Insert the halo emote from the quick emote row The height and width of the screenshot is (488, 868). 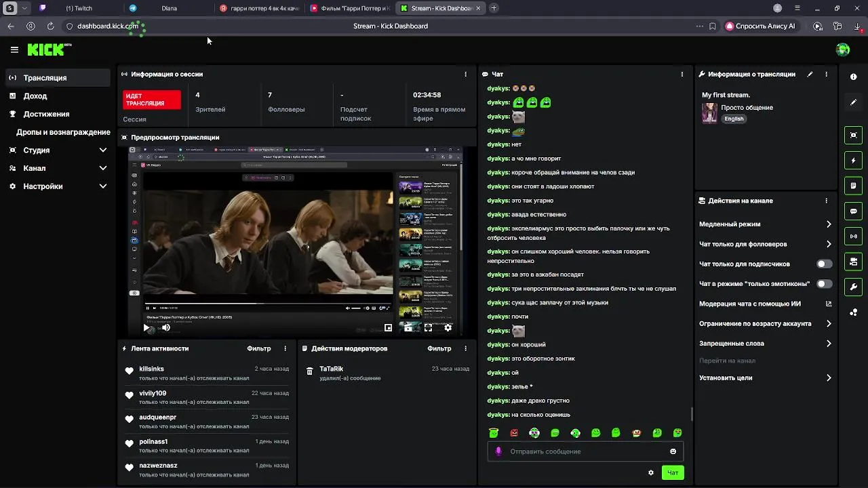494,433
